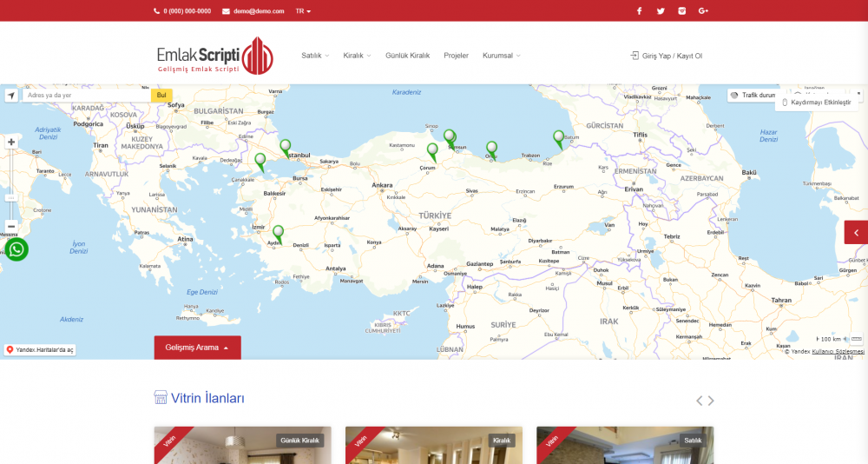This screenshot has height=464, width=868.
Task: Open the Günlük Kiralık menu item
Action: click(407, 56)
